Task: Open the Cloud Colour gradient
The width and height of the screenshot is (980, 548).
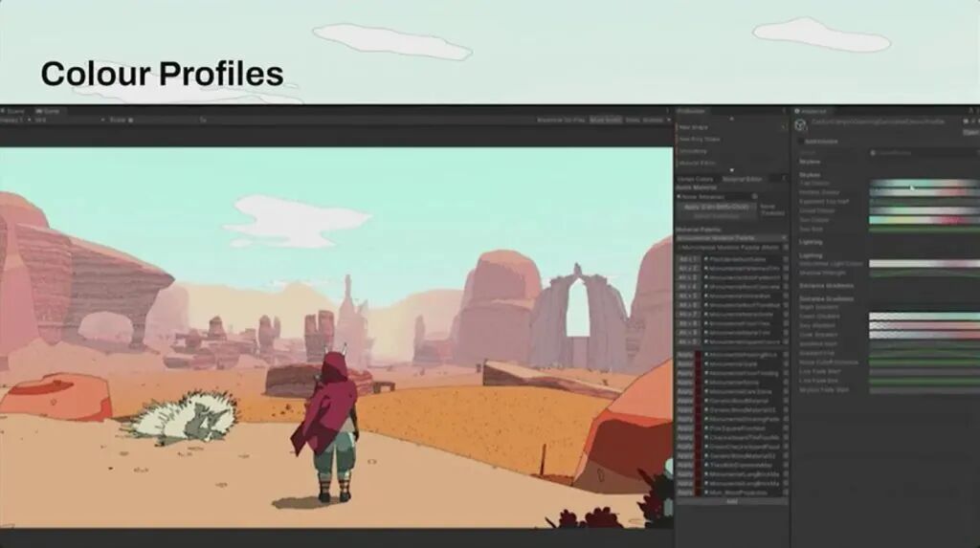Action: tap(924, 211)
